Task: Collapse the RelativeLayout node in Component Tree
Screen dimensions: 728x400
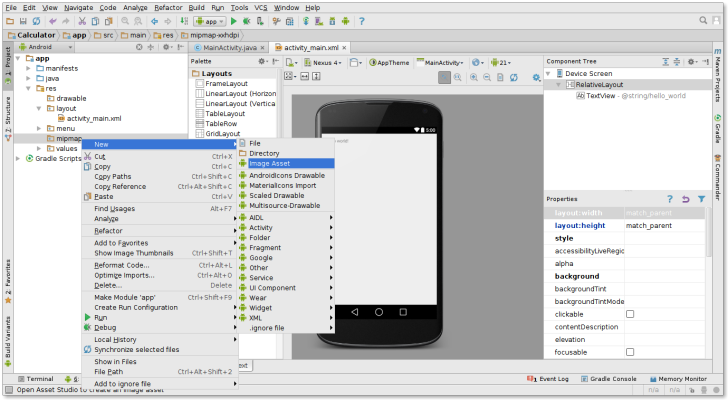Action: (x=559, y=84)
